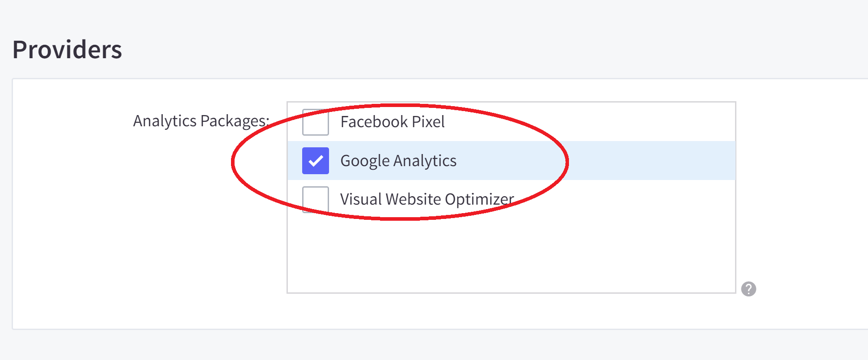Click the bottom border of the Analytics Packages list
868x360 pixels.
tap(510, 293)
